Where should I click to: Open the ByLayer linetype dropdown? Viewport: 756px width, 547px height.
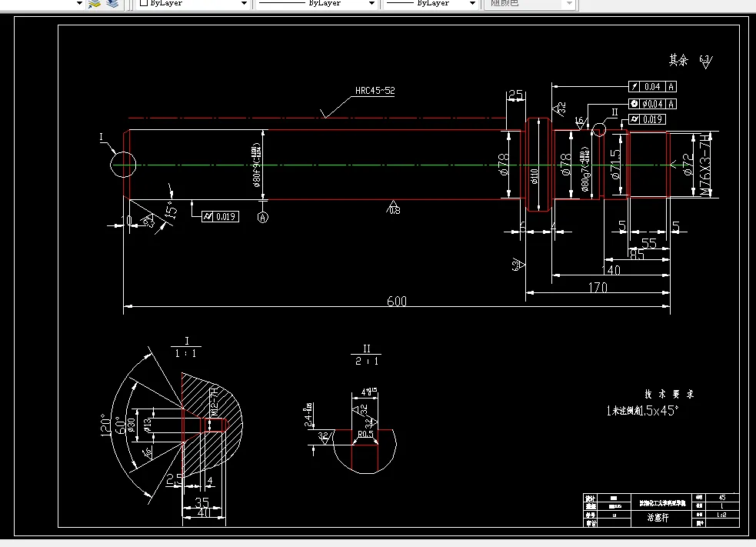tap(316, 3)
